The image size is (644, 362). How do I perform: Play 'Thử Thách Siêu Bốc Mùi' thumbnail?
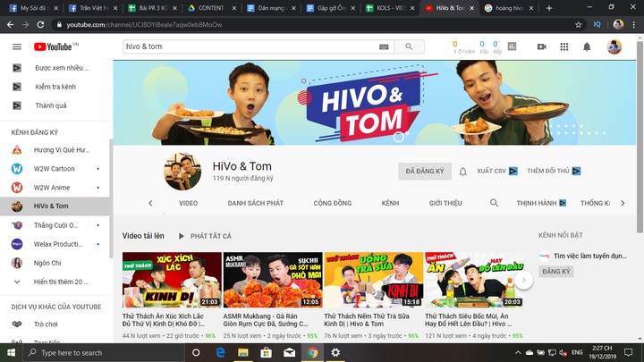474,280
